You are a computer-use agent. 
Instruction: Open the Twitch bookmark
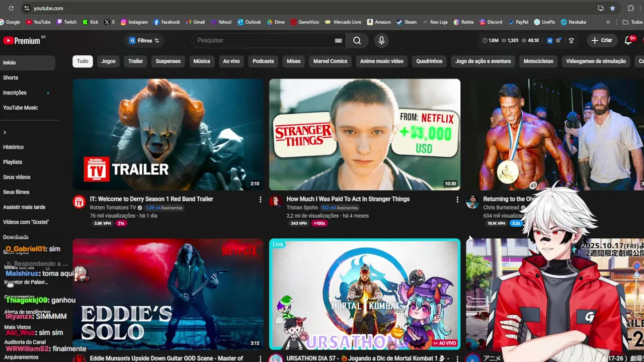pos(66,22)
